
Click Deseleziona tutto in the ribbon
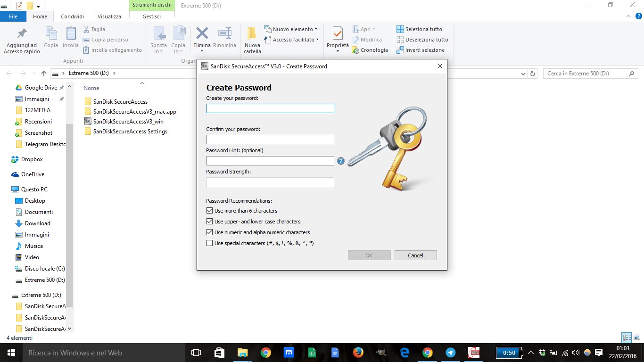pos(422,40)
